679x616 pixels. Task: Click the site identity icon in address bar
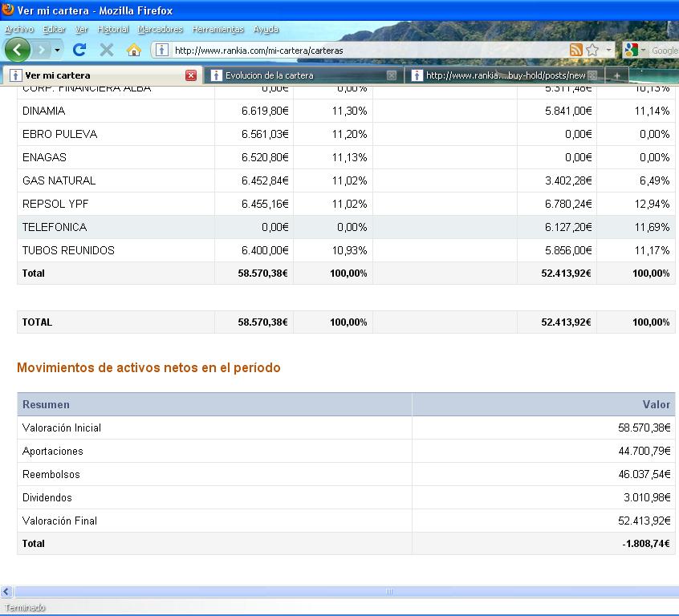tap(162, 50)
